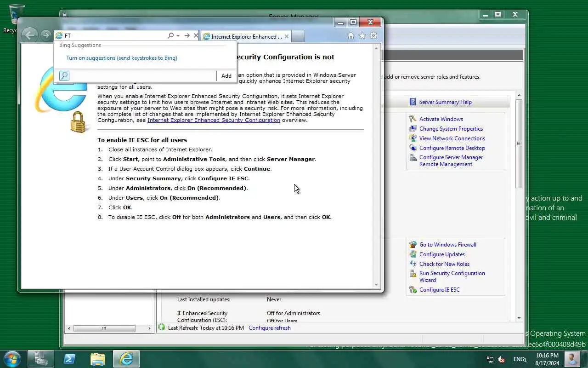Open File Explorer from the taskbar
This screenshot has height=368, width=588.
pyautogui.click(x=98, y=359)
